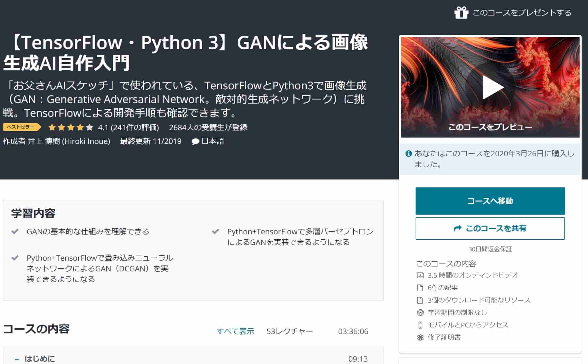Image resolution: width=588 pixels, height=364 pixels.
Task: Click the speech bubble language icon
Action: [195, 141]
